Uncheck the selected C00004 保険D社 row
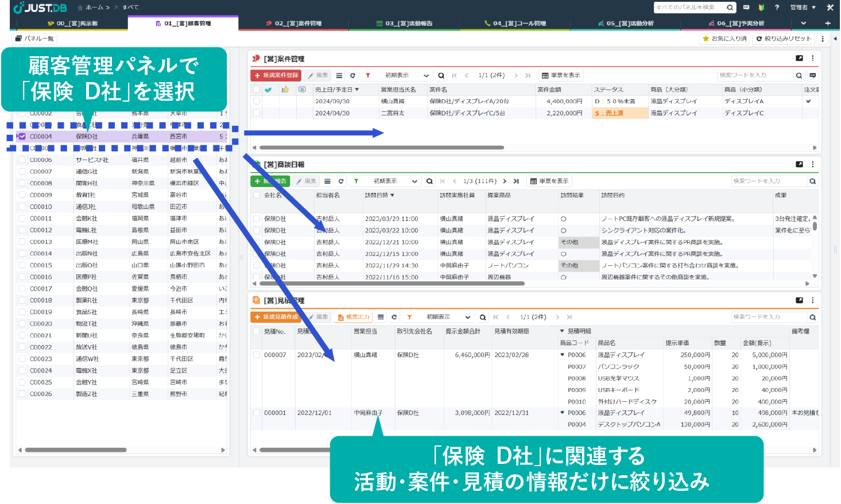Viewport: 841px width, 504px height. (x=22, y=137)
